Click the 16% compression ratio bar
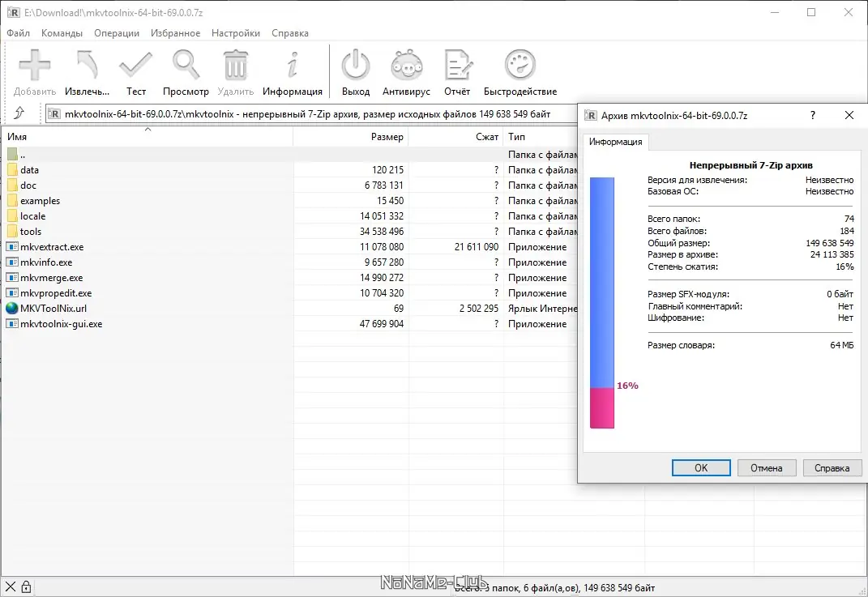Screen dimensions: 868x597 click(601, 303)
